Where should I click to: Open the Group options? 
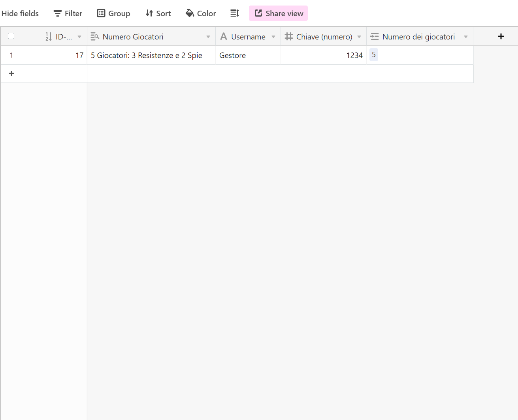click(x=114, y=13)
